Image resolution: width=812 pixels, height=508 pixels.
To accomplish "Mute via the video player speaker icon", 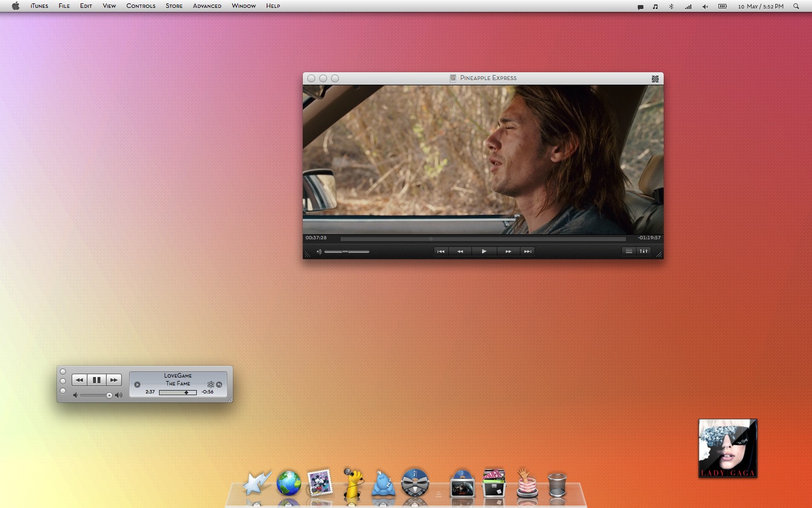I will 319,252.
